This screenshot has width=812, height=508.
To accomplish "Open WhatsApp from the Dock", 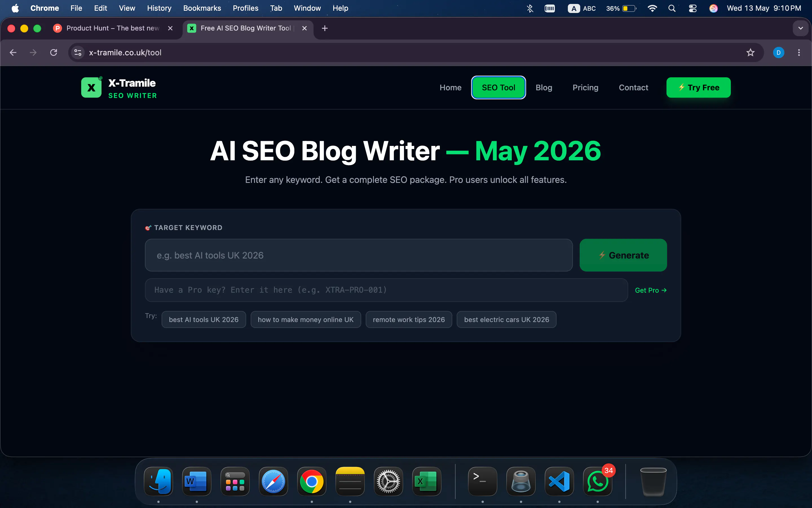I will click(598, 481).
